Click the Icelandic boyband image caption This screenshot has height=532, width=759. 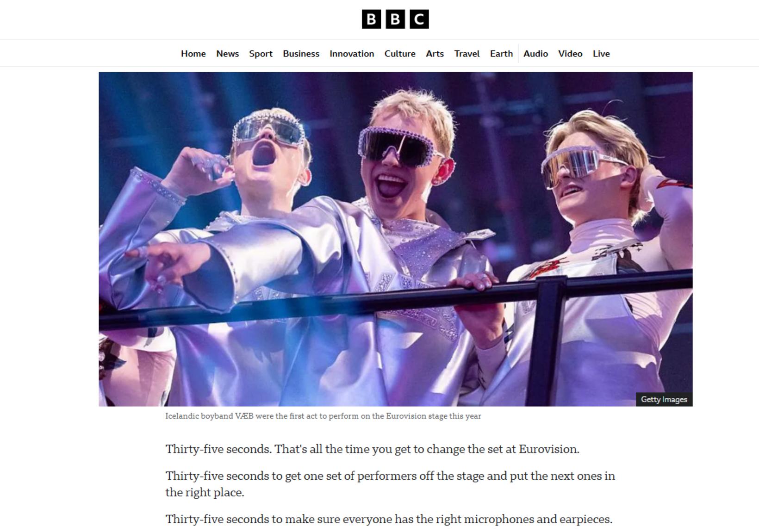coord(323,416)
